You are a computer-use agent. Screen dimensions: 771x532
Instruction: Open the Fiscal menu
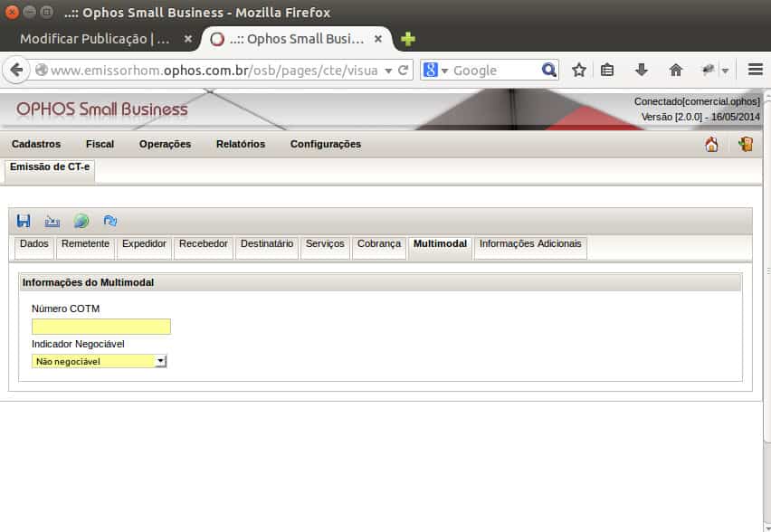(100, 144)
